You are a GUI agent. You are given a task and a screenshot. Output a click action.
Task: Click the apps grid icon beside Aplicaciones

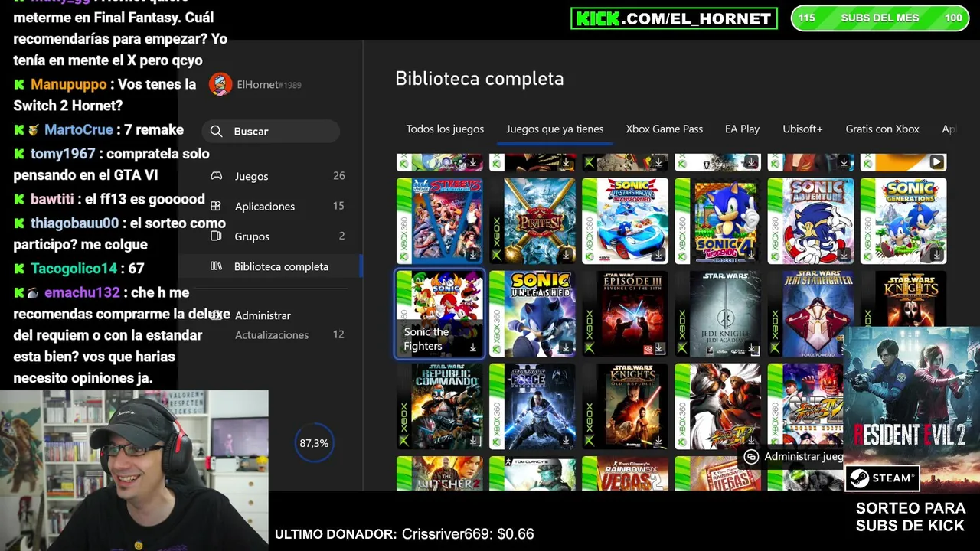[216, 206]
